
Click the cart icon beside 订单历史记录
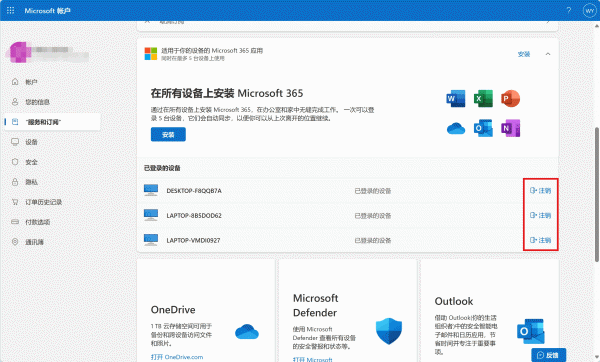coord(15,202)
